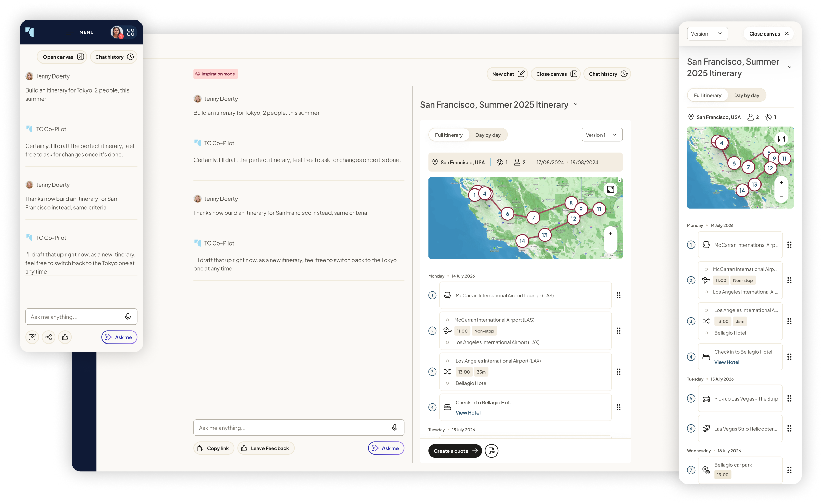Click drag handle for Bellagio car park row
The width and height of the screenshot is (822, 504).
pyautogui.click(x=789, y=470)
